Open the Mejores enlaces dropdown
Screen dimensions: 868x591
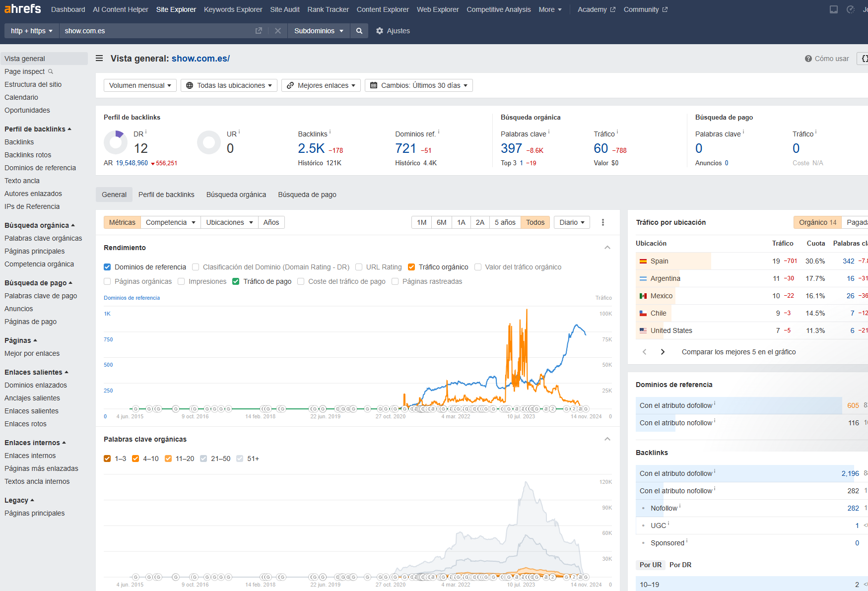[321, 85]
